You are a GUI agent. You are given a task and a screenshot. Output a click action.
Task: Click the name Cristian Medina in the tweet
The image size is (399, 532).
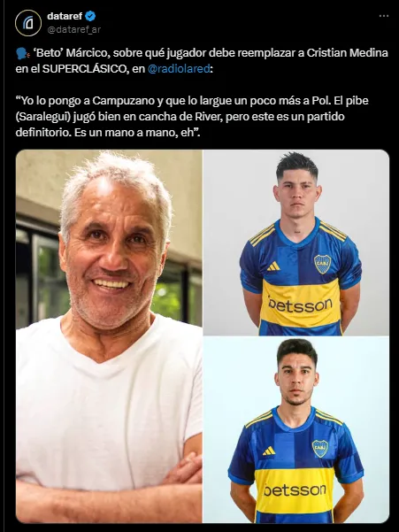(347, 53)
